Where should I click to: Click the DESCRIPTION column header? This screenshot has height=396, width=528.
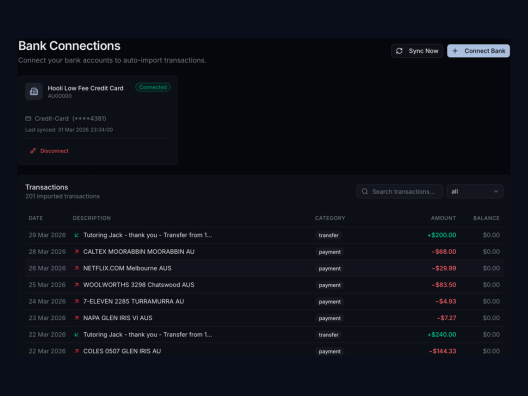point(92,218)
